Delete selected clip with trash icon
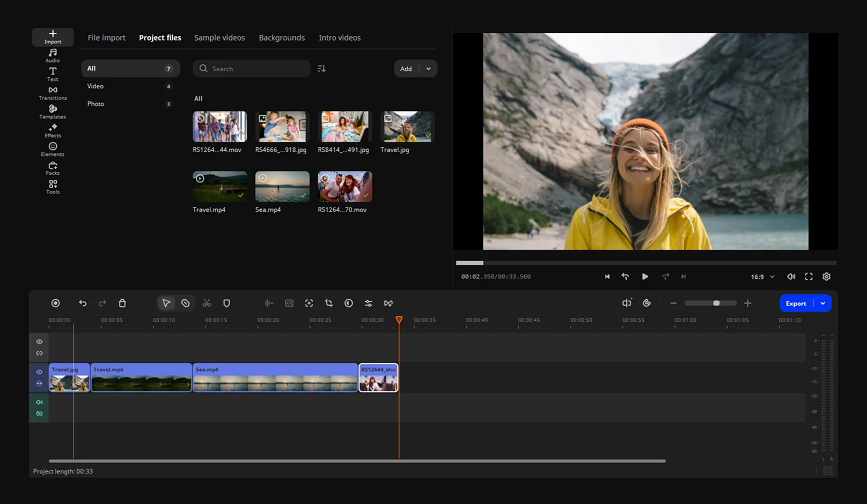 122,303
